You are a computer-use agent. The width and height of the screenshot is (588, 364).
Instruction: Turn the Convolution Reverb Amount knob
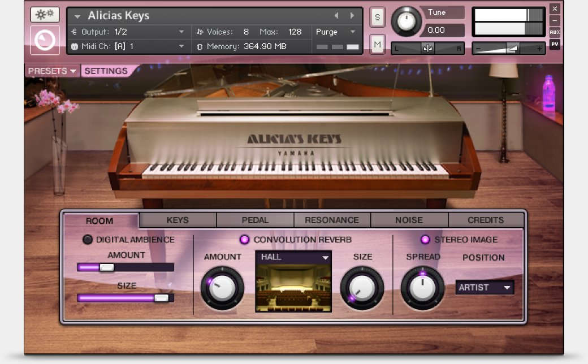tap(222, 289)
